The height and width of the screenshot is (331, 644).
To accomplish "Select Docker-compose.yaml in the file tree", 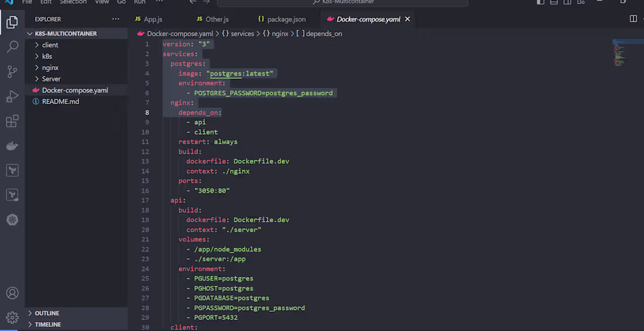I will [x=76, y=90].
